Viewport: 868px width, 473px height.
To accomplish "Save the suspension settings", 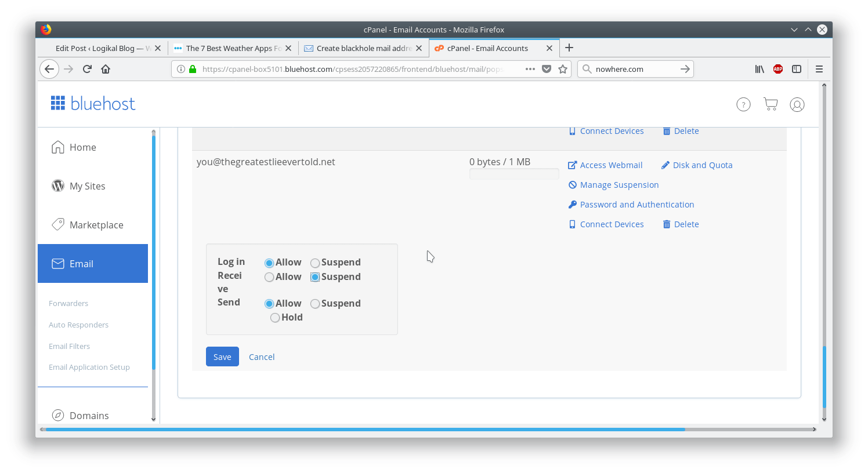I will tap(222, 356).
